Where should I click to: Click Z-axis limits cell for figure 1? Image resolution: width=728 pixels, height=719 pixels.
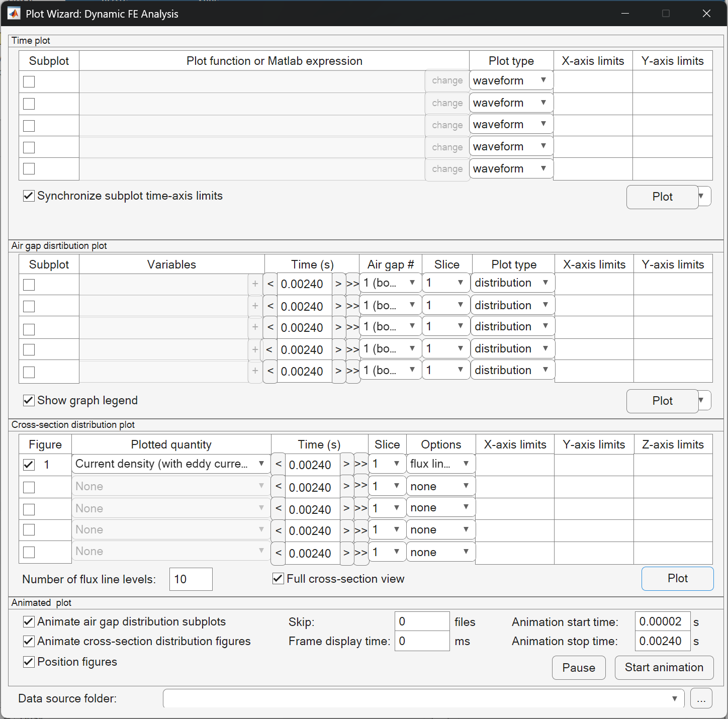[x=673, y=465]
